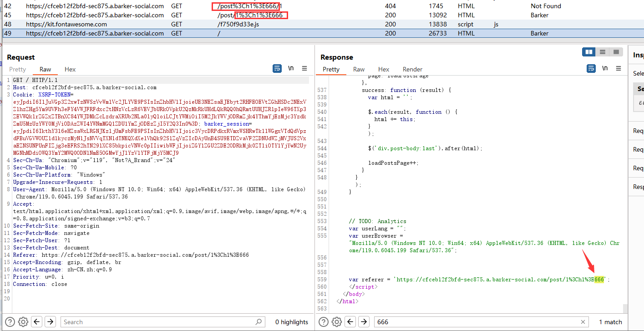The height and width of the screenshot is (331, 644).
Task: Go to next match in Response search
Action: pos(364,321)
